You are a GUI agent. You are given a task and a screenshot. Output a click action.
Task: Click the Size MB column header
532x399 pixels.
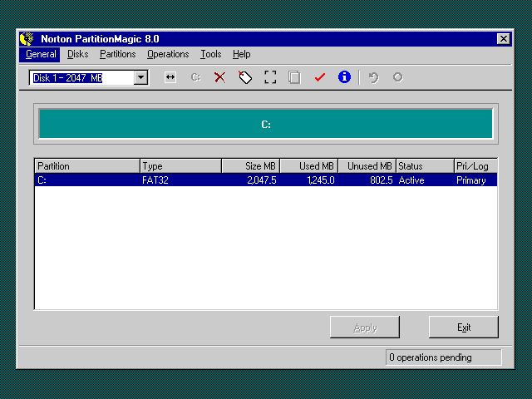(x=250, y=166)
